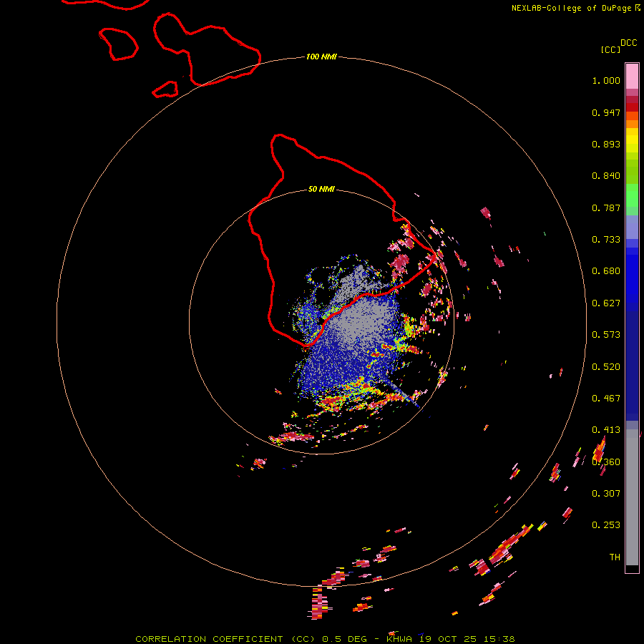Click the 0.893 scale label

coord(606,144)
